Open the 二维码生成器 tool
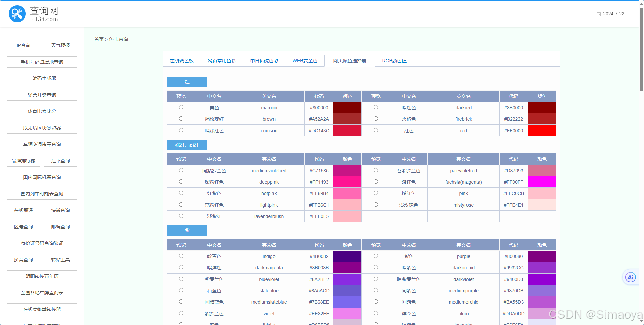Screen dimensions: 644x325 point(42,78)
